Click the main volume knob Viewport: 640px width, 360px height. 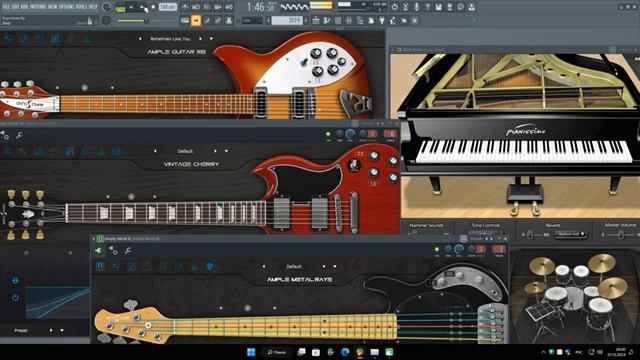pyautogui.click(x=107, y=7)
